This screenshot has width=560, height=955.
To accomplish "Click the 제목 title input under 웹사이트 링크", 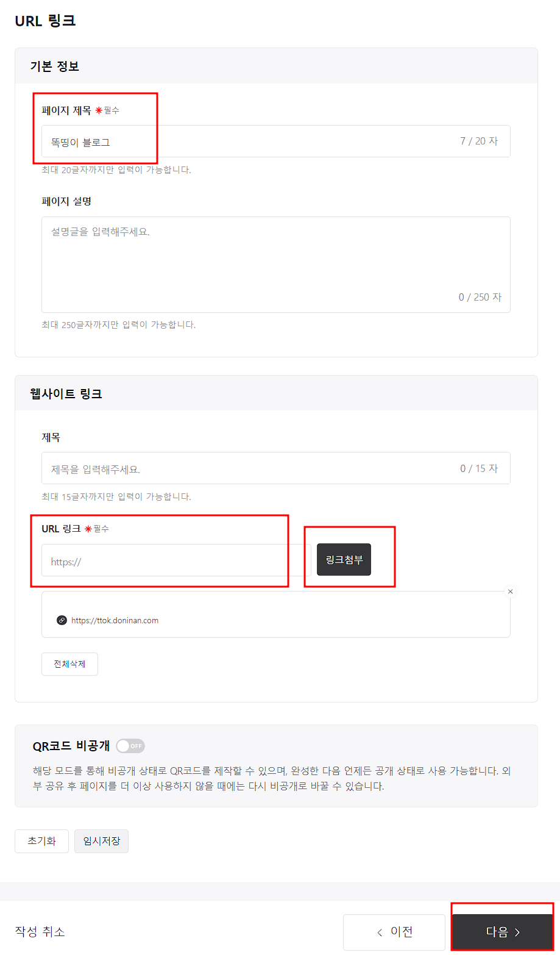I will 275,468.
